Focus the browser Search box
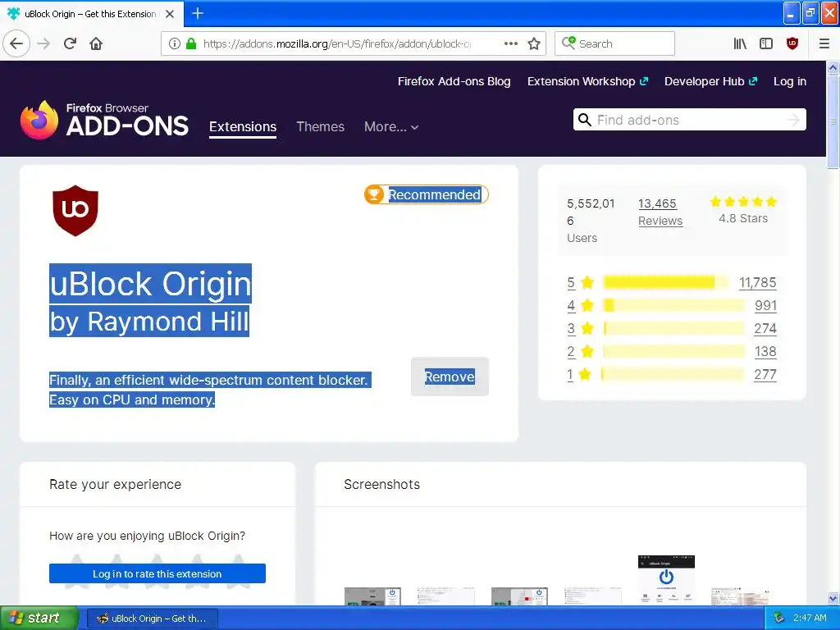840x630 pixels. (x=614, y=43)
